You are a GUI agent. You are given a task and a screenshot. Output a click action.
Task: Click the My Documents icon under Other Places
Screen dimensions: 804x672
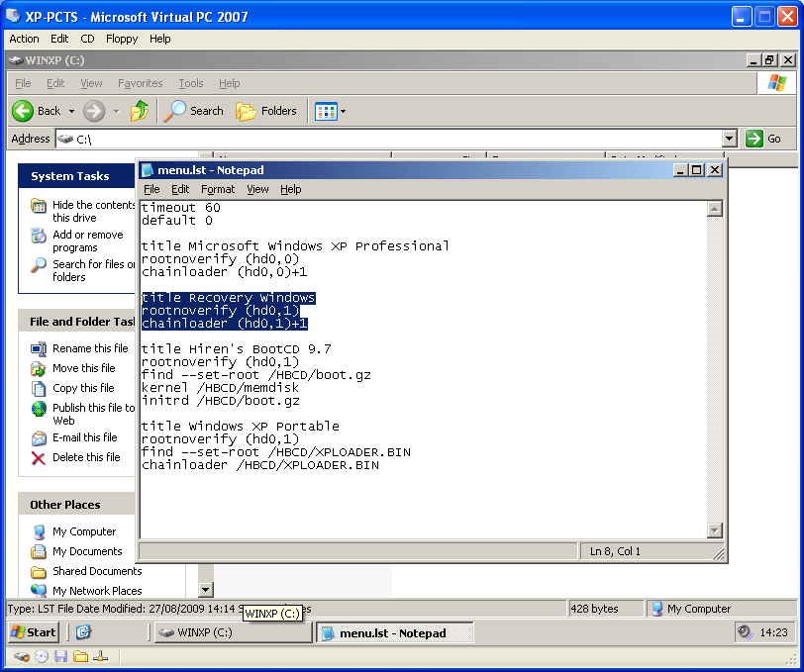click(x=39, y=551)
